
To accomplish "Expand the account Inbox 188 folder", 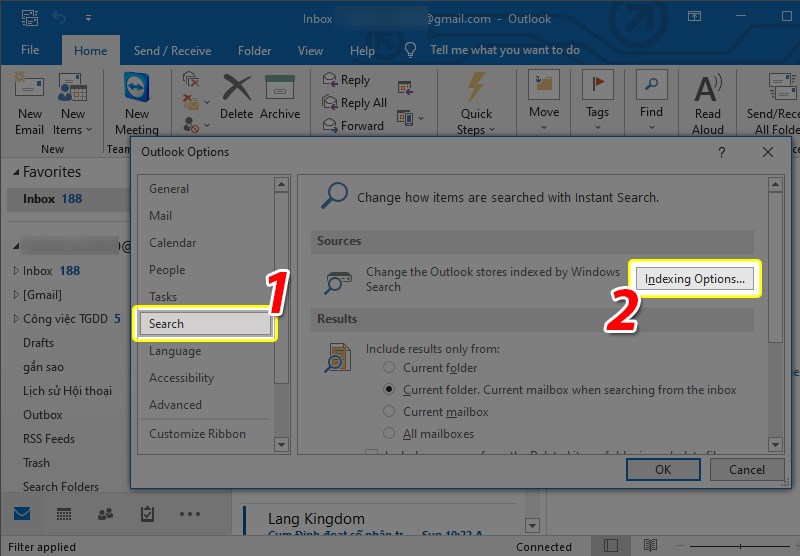I will point(16,270).
